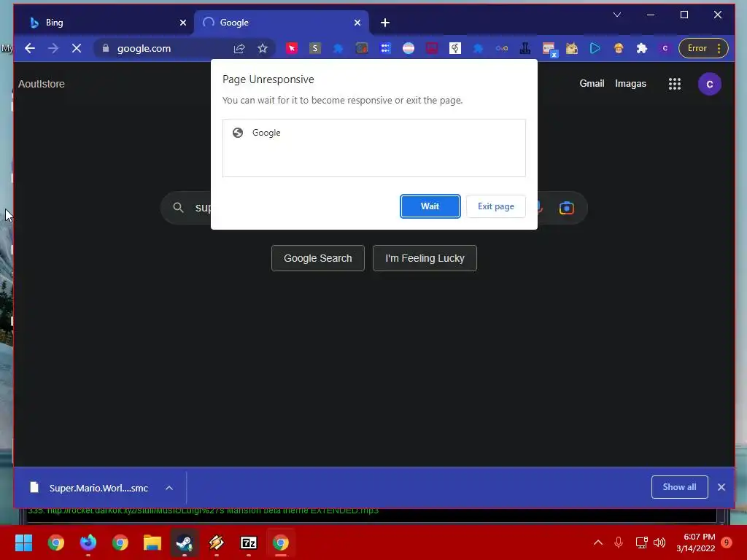Open the Windows Start menu
Viewport: 747px width, 560px height.
tap(24, 542)
